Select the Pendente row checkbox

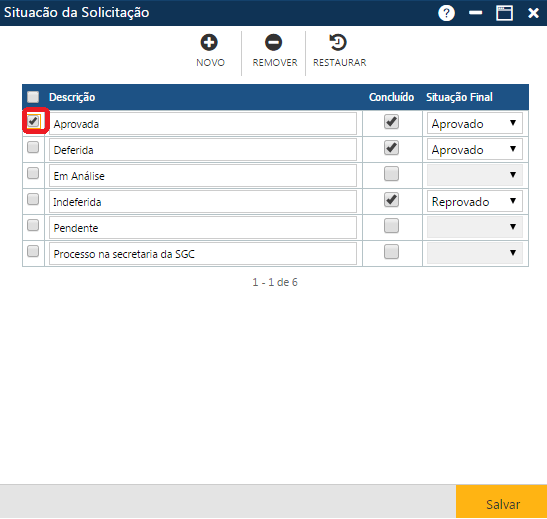(x=33, y=225)
